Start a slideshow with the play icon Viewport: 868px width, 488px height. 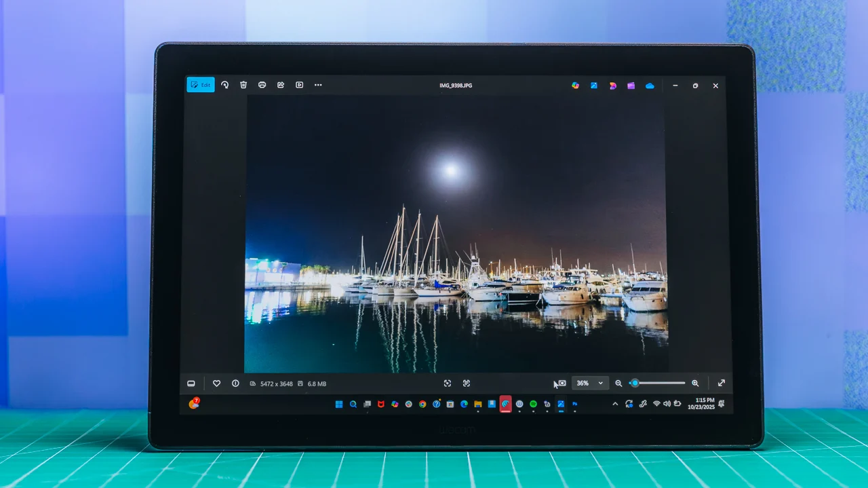tap(298, 85)
